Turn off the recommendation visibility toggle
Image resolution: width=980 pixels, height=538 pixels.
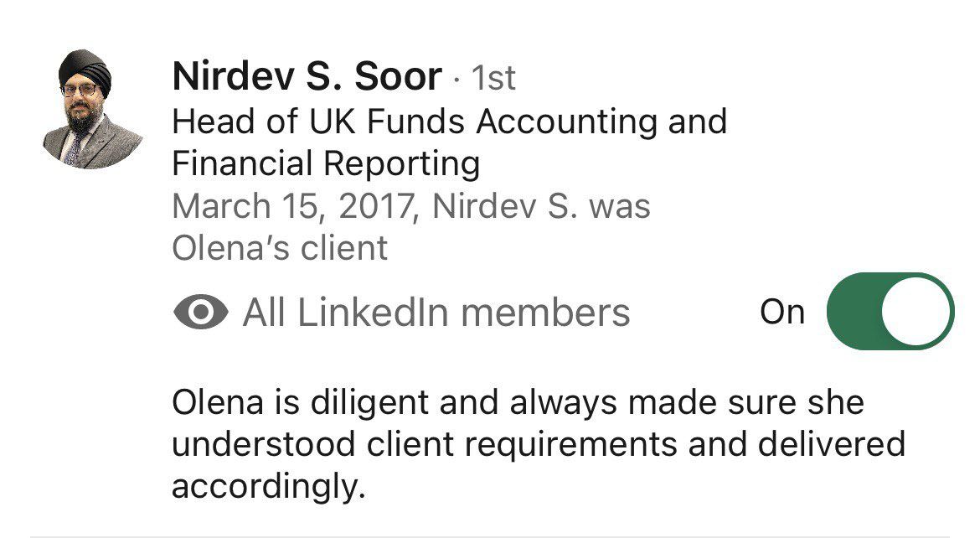point(889,311)
